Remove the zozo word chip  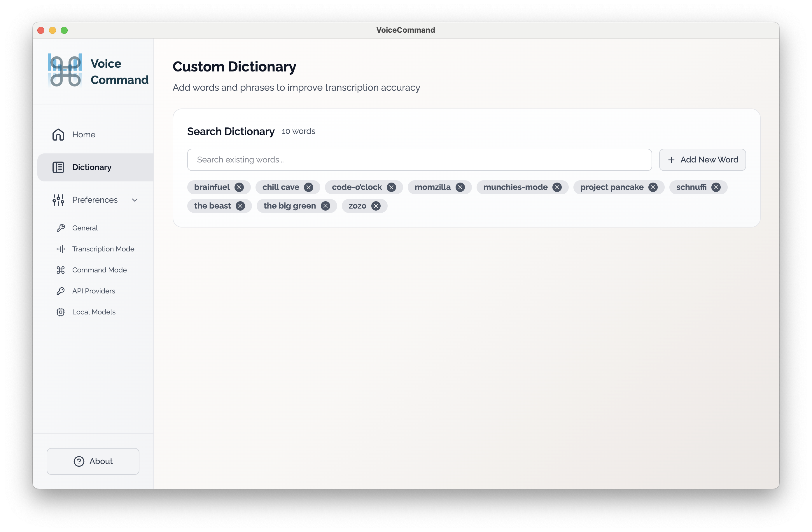pyautogui.click(x=375, y=206)
